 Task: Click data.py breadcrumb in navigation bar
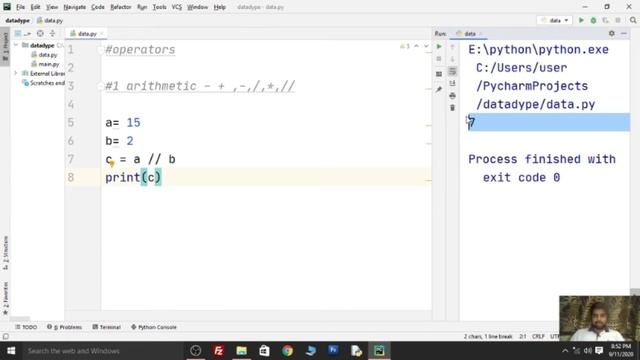tap(50, 20)
